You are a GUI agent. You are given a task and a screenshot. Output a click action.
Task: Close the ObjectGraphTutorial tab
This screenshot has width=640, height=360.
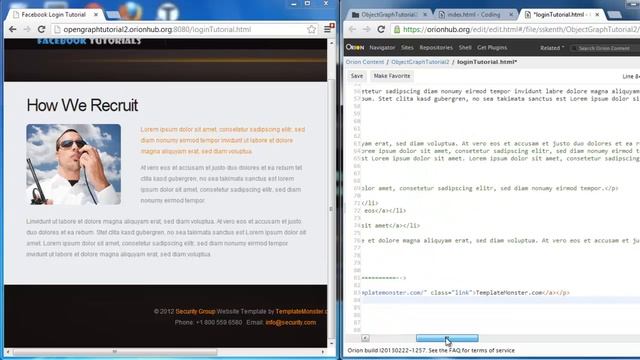(425, 14)
